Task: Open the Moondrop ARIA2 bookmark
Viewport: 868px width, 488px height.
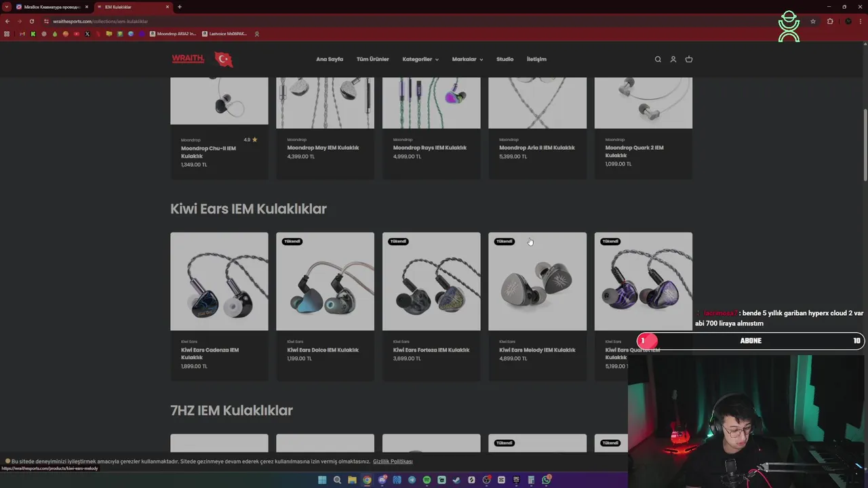Action: (173, 34)
